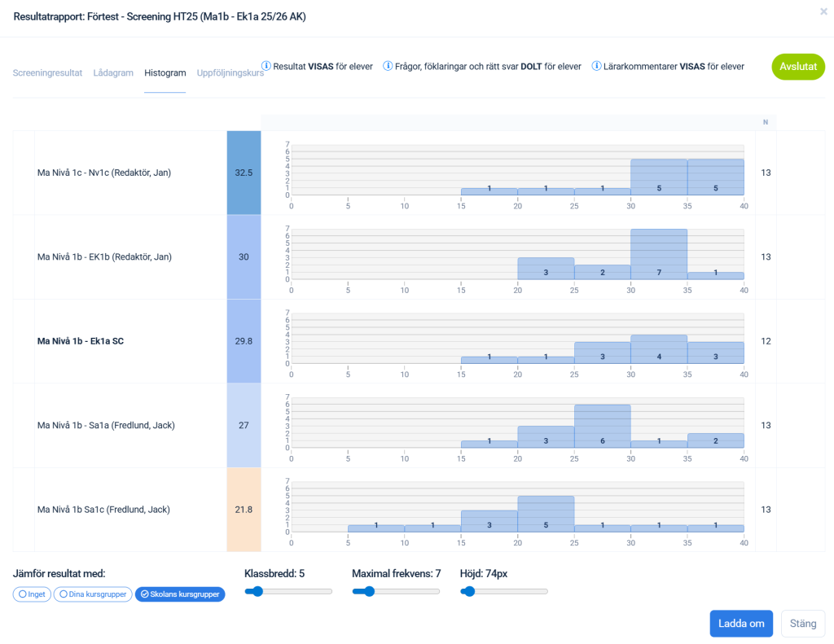Adjust the Höjd slider
The image size is (834, 644).
468,592
